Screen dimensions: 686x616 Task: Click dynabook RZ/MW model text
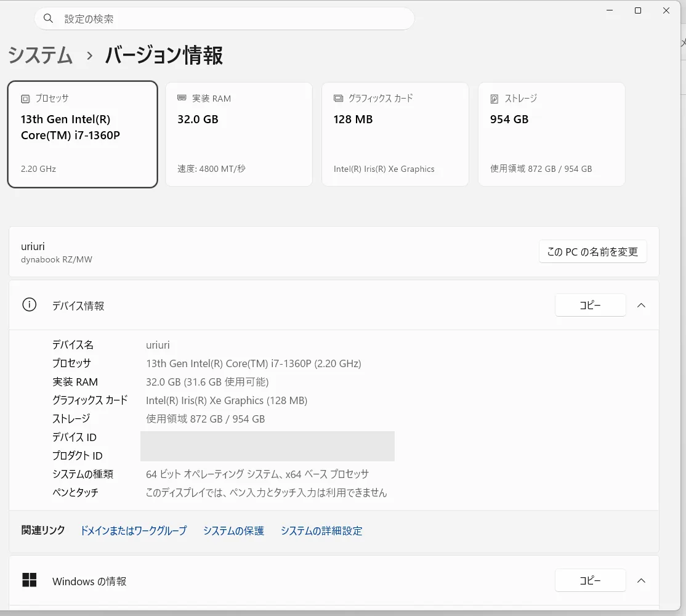57,259
